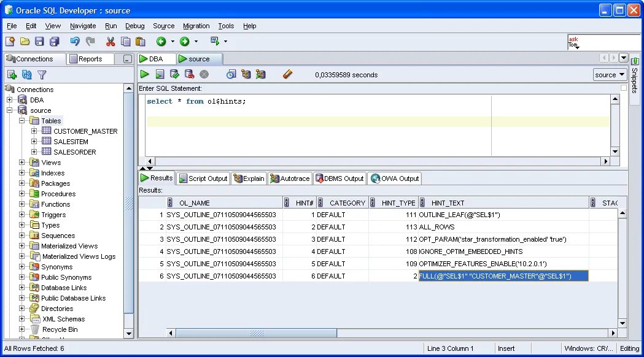Click the Undo icon in the main toolbar
Image resolution: width=644 pixels, height=357 pixels.
tap(75, 41)
